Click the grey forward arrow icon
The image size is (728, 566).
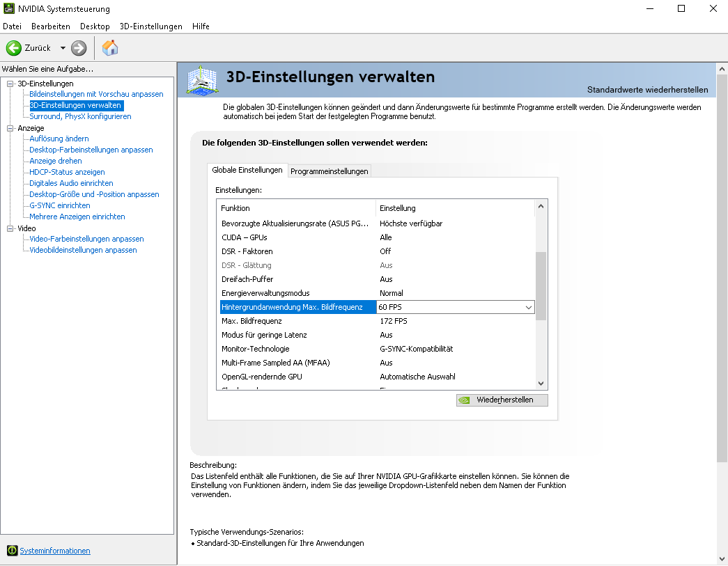pos(79,48)
